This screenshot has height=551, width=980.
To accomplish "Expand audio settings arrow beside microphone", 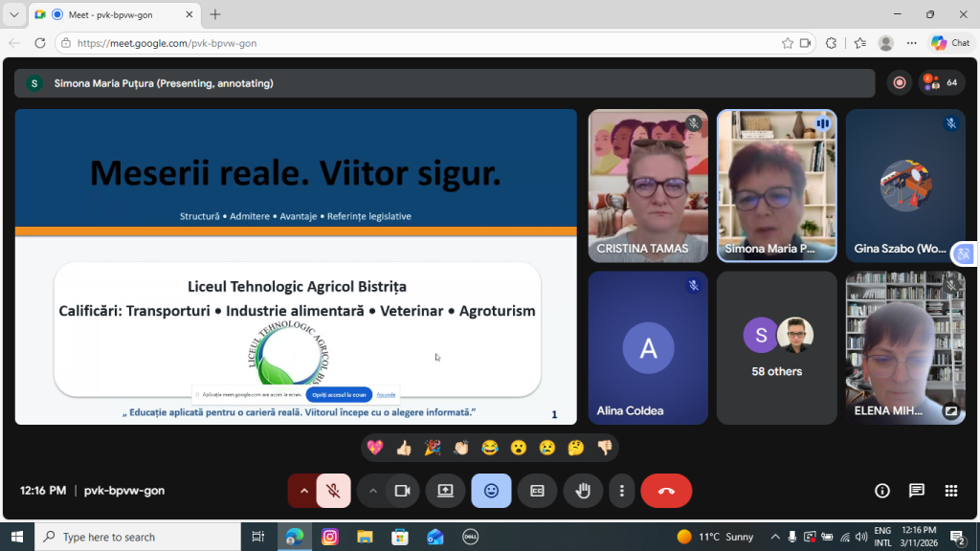I will 303,491.
